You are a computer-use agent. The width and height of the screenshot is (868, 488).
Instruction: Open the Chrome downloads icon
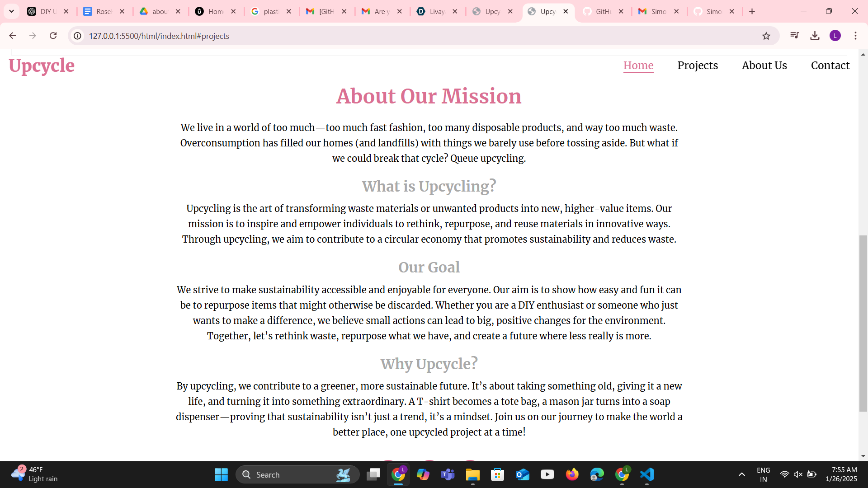pos(815,36)
